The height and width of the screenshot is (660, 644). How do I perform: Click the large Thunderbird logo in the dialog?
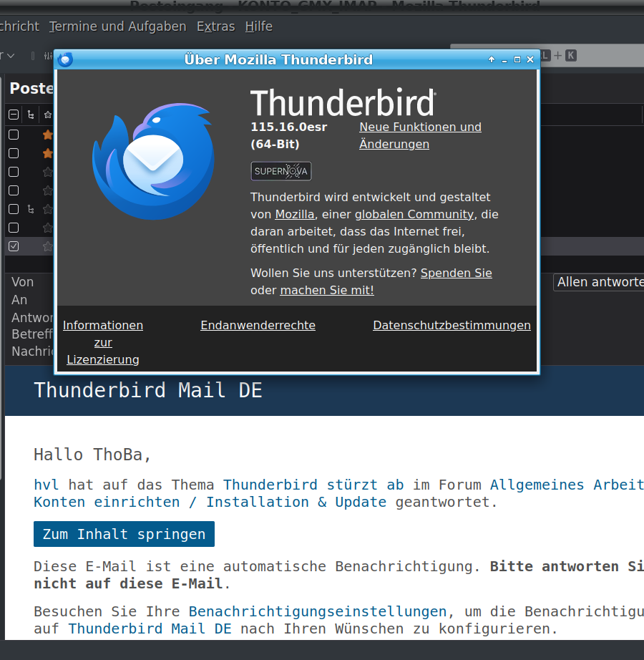154,161
